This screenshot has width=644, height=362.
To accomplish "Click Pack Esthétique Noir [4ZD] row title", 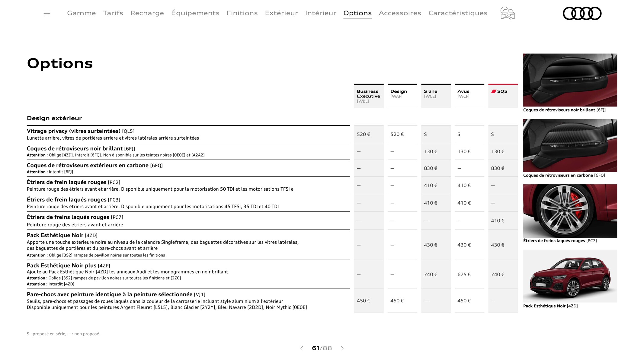I will point(62,235).
